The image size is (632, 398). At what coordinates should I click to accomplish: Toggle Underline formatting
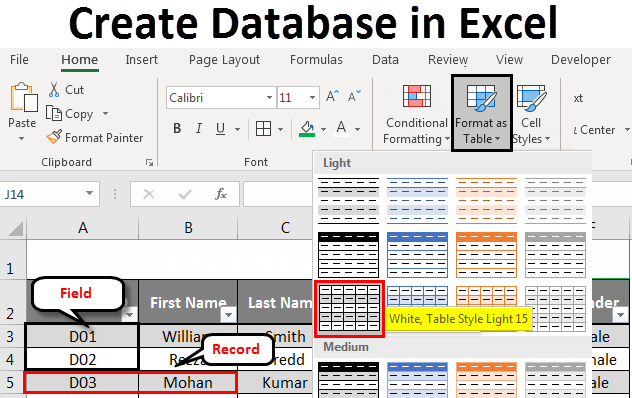click(x=220, y=129)
